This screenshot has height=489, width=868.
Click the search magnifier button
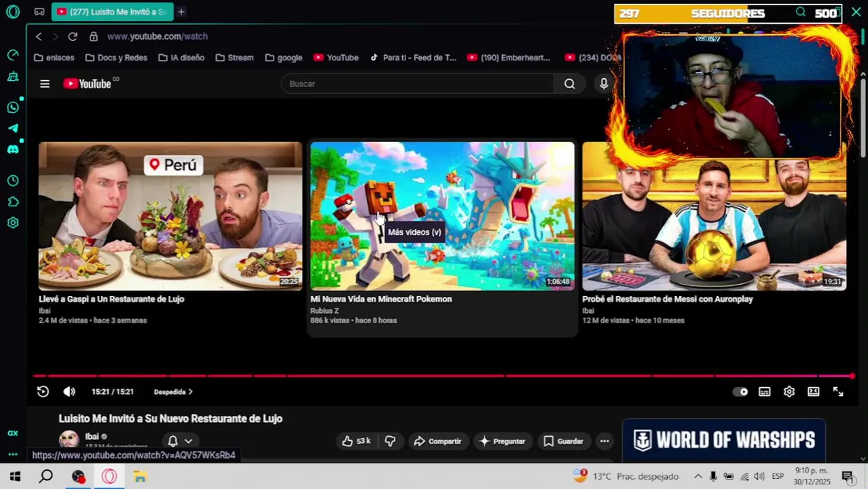[x=569, y=84]
